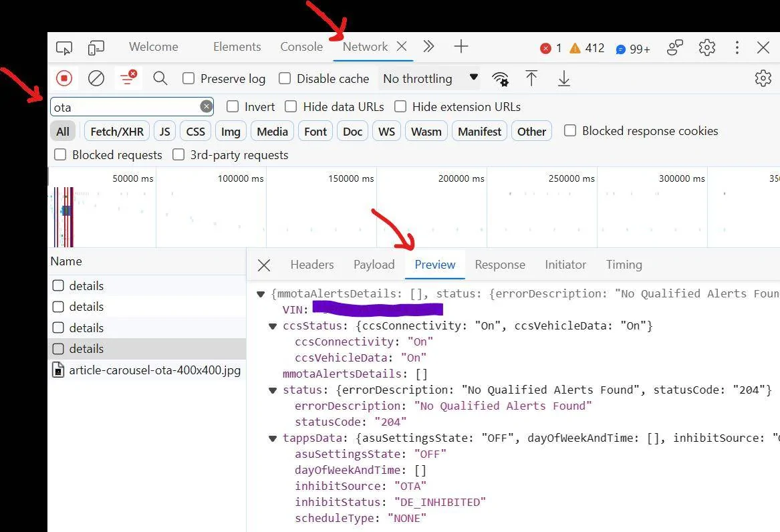
Task: Stop recording network log
Action: click(63, 78)
